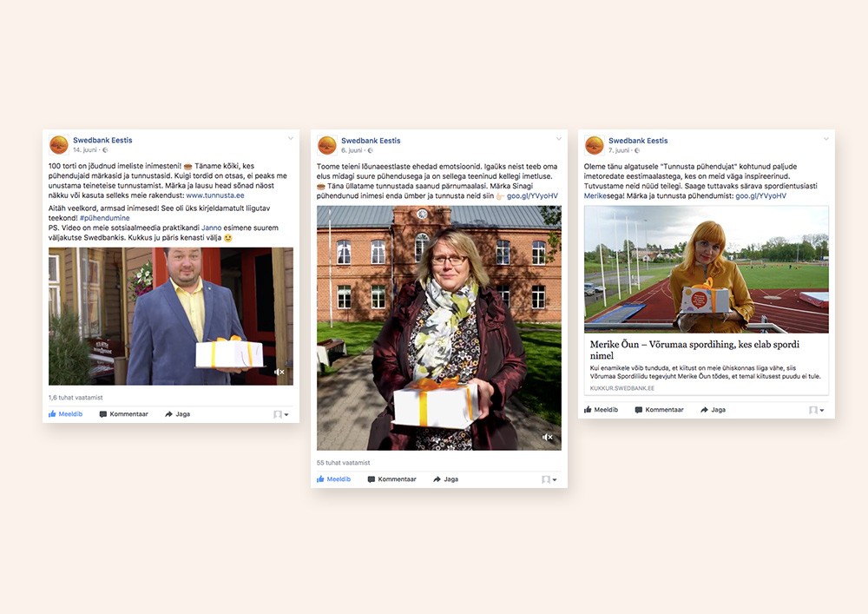The width and height of the screenshot is (868, 614).
Task: Click Swedbank Eestis avatar on 6. juuni post
Action: coord(326,145)
